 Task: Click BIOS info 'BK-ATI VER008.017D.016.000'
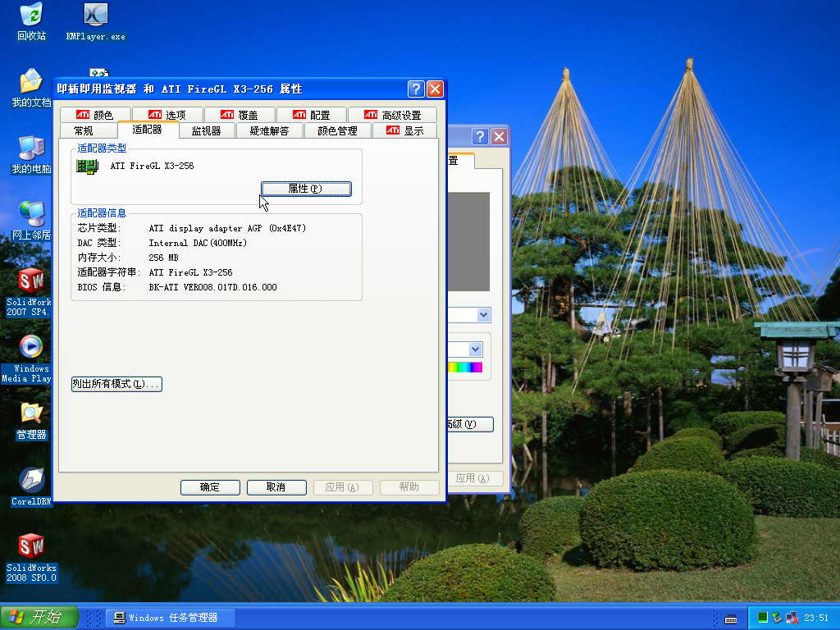(212, 287)
